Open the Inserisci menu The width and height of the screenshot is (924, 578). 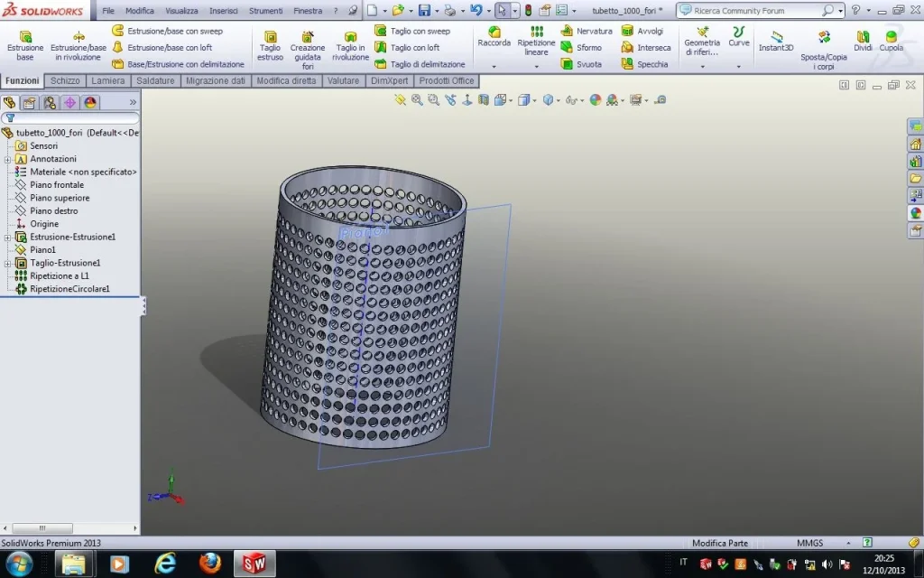224,11
